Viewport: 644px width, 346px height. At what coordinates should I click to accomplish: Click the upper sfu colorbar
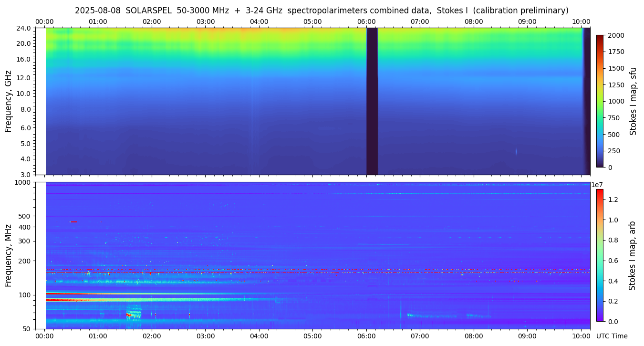coord(600,101)
